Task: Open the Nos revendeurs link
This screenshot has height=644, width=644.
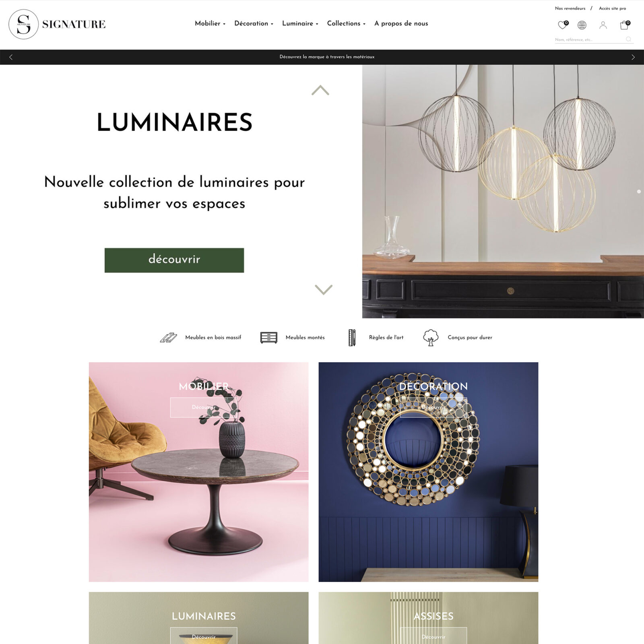Action: [570, 8]
